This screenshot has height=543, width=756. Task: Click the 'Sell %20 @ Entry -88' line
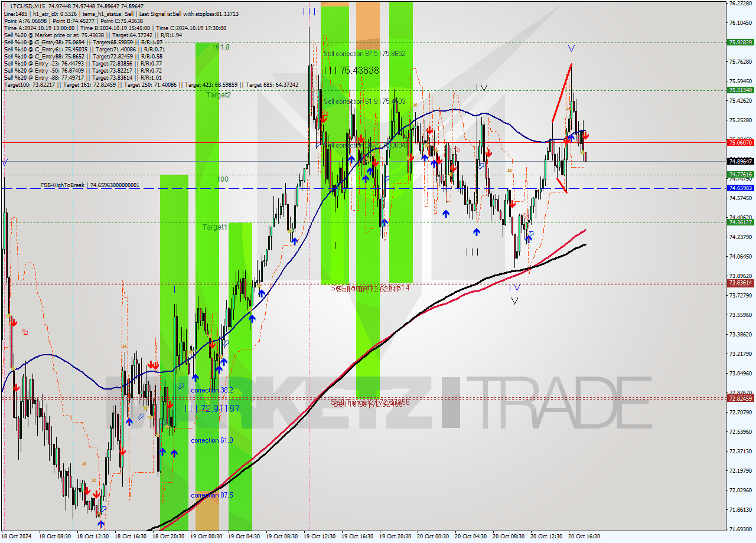pyautogui.click(x=83, y=77)
